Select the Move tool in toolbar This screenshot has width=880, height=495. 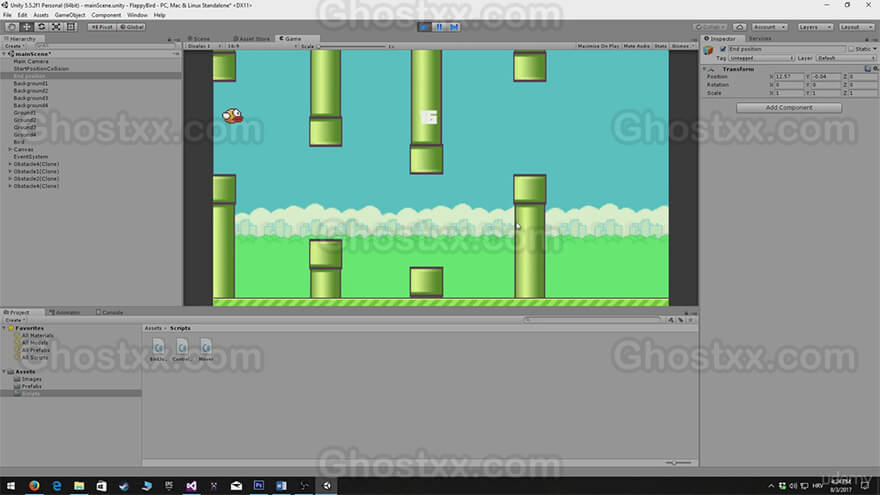(26, 27)
